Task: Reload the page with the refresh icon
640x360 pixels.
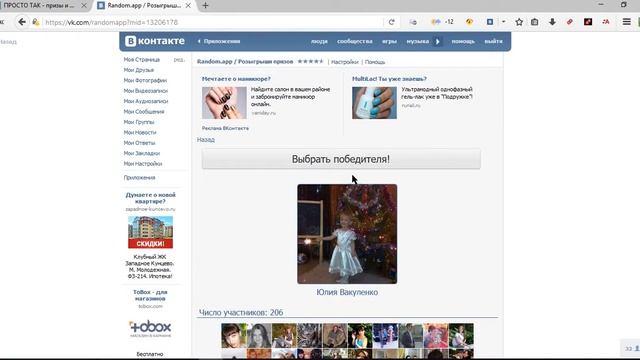Action: [391, 22]
